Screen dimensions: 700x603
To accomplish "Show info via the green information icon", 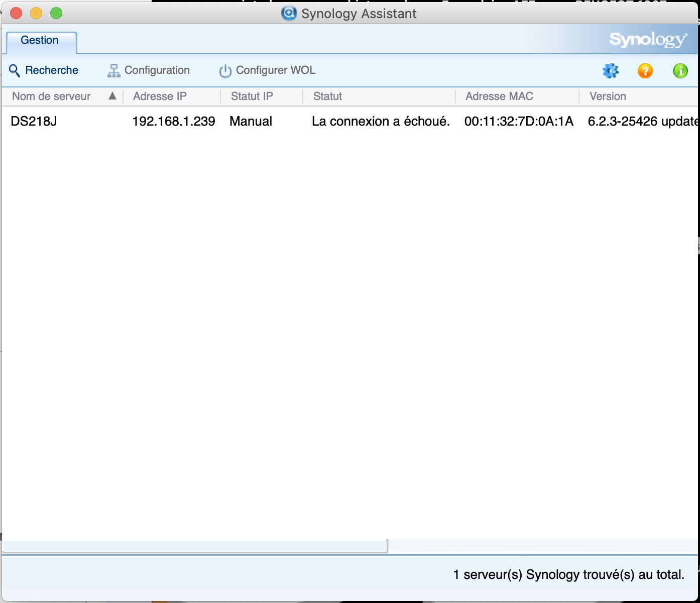I will click(x=680, y=71).
